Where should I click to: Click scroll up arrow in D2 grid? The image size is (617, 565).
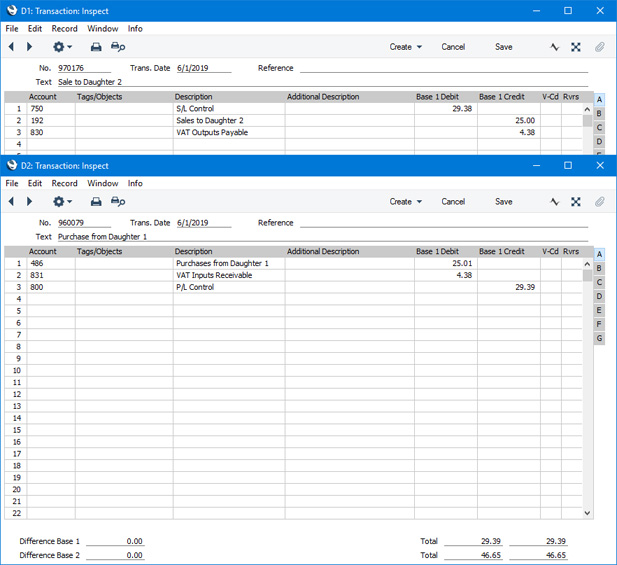click(x=587, y=264)
